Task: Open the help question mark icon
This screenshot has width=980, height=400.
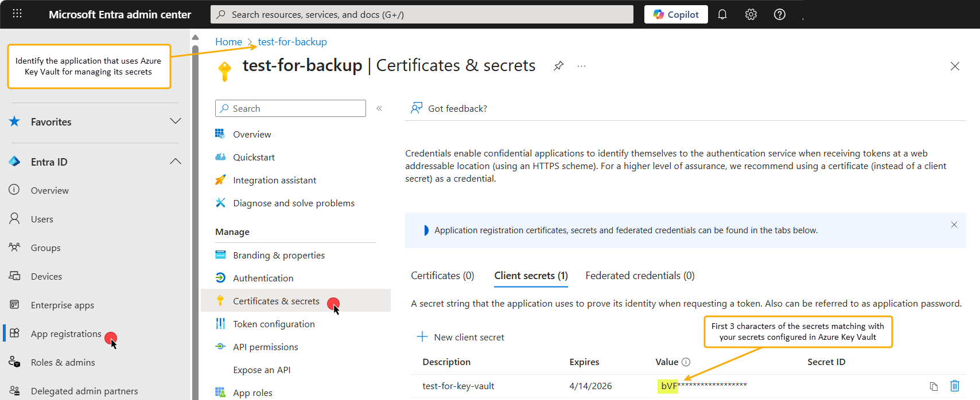Action: point(780,14)
